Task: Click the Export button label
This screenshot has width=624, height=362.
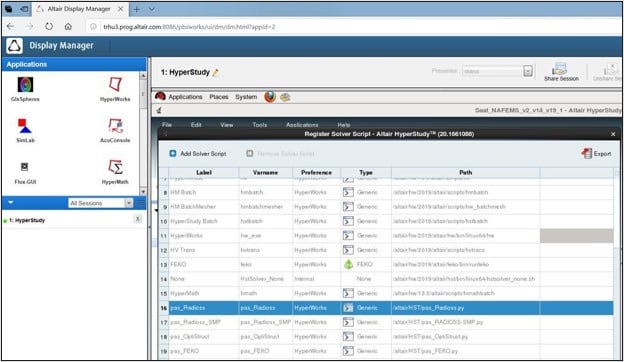Action: point(602,154)
